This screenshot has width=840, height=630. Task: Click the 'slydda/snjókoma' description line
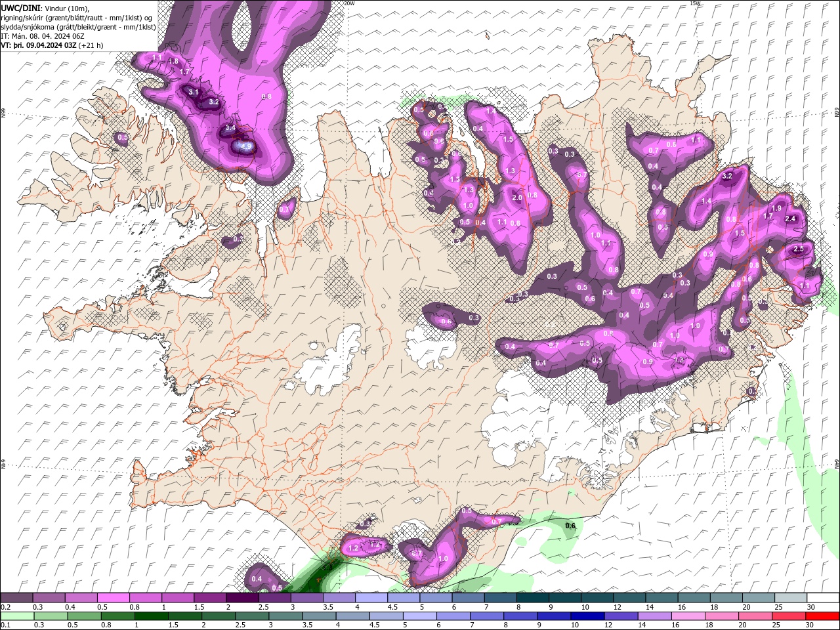coord(78,27)
